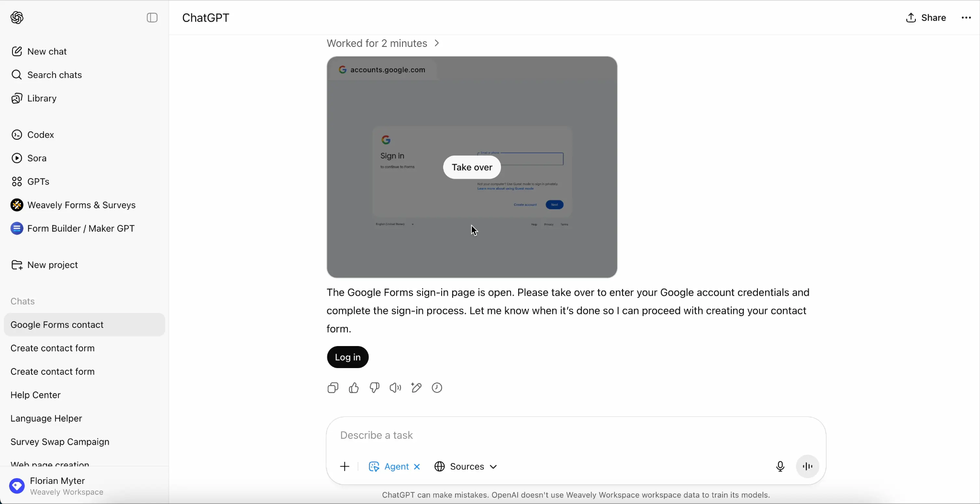This screenshot has width=980, height=504.
Task: Click the ChatGPT logo icon
Action: point(17,18)
